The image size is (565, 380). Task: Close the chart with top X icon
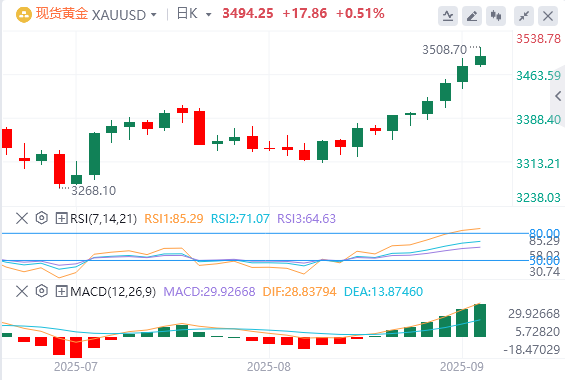point(548,16)
